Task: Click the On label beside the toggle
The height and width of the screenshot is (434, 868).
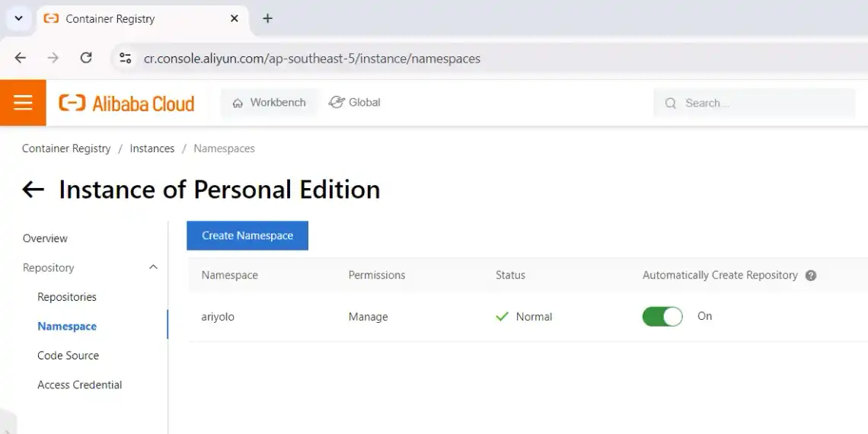Action: click(705, 316)
